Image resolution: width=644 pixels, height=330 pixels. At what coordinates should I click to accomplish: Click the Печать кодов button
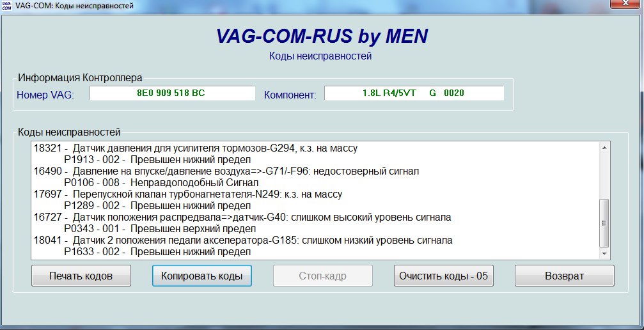pos(81,276)
